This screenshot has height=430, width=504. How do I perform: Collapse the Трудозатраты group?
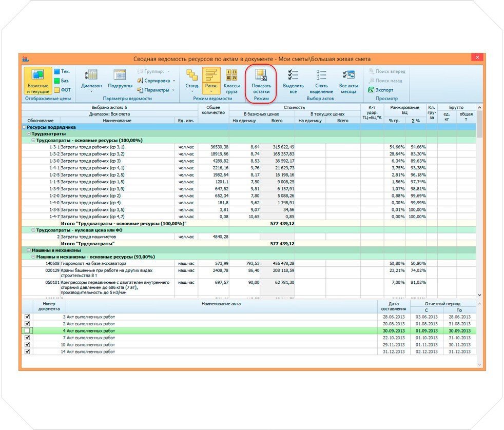pos(29,134)
